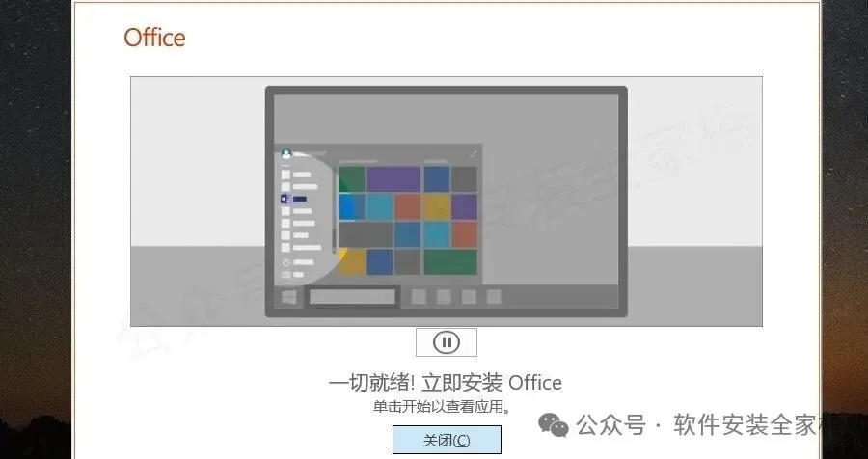Click the search box in illustrated taskbar

pos(352,297)
